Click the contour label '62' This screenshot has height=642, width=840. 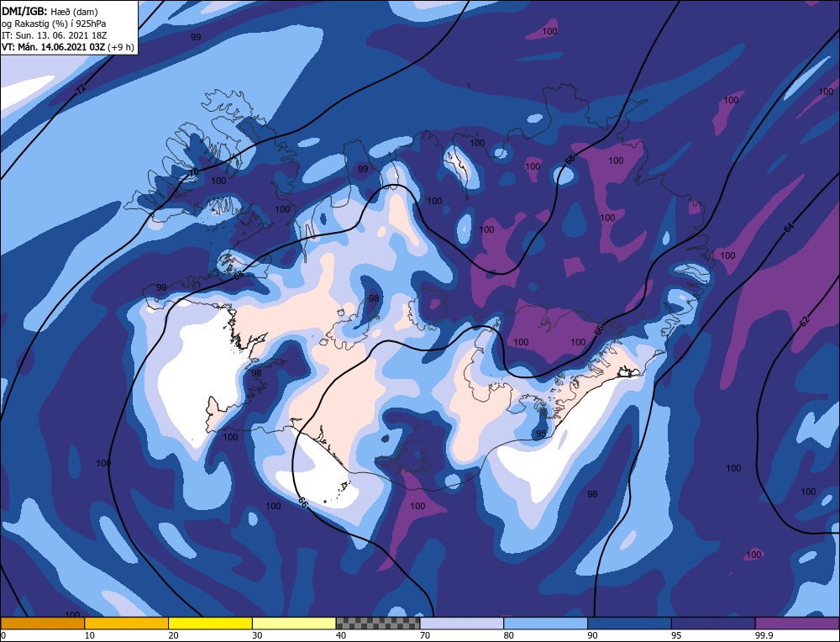point(804,322)
